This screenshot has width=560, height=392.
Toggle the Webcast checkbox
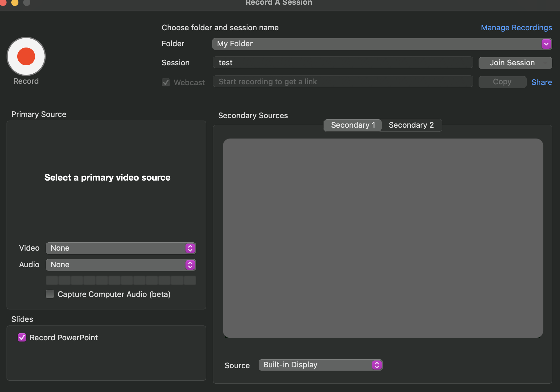tap(166, 82)
